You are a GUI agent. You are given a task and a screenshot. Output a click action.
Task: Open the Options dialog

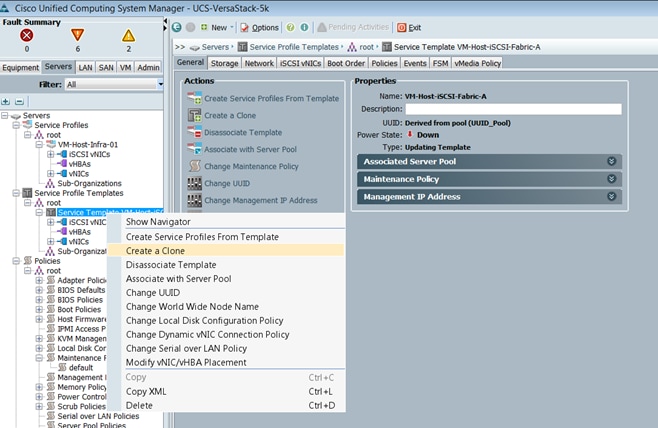click(259, 27)
